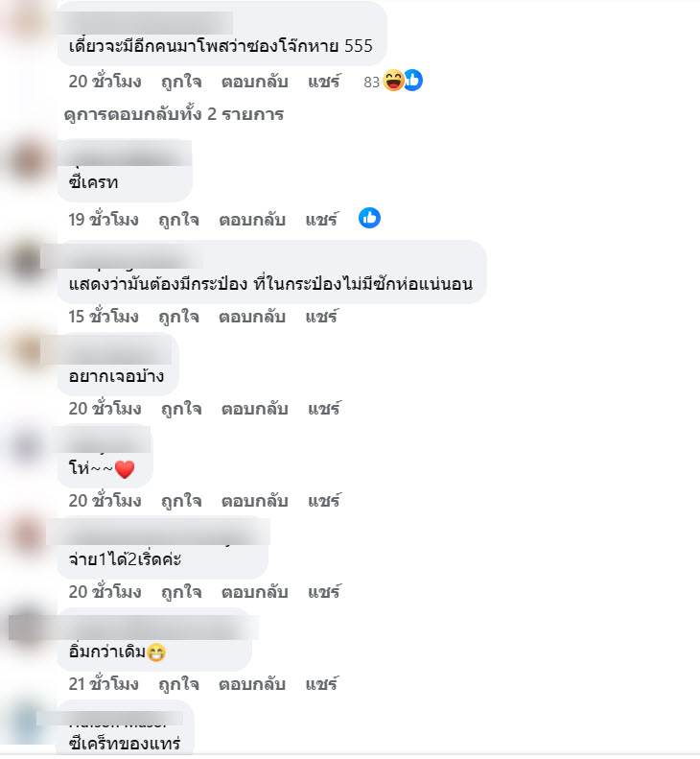Click ตอบกลับ under the ซองโจ๊กหาย 555 comment
Screen dimensions: 700x759
(x=255, y=82)
